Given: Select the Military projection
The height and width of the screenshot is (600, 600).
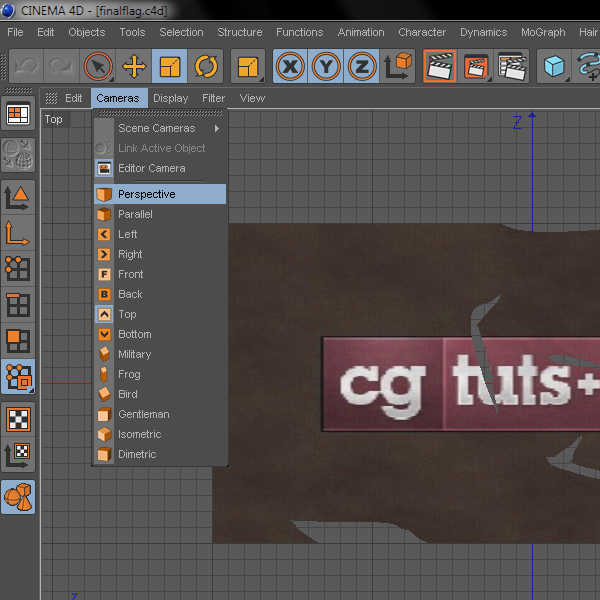Looking at the screenshot, I should [x=160, y=354].
